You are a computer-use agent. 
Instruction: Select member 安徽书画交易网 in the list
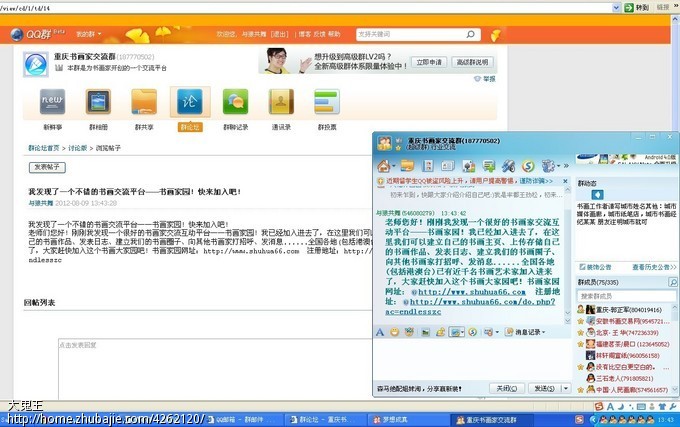pyautogui.click(x=624, y=321)
